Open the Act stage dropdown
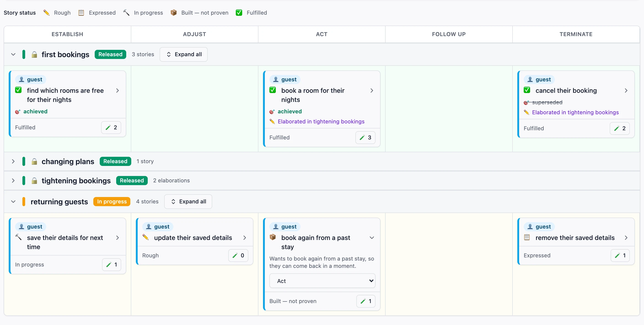This screenshot has width=644, height=325. click(322, 281)
